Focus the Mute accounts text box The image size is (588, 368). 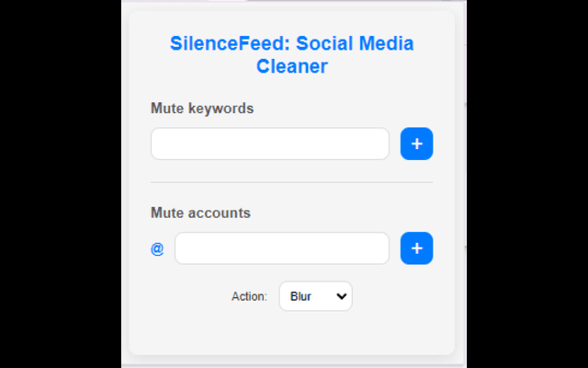[x=282, y=248]
